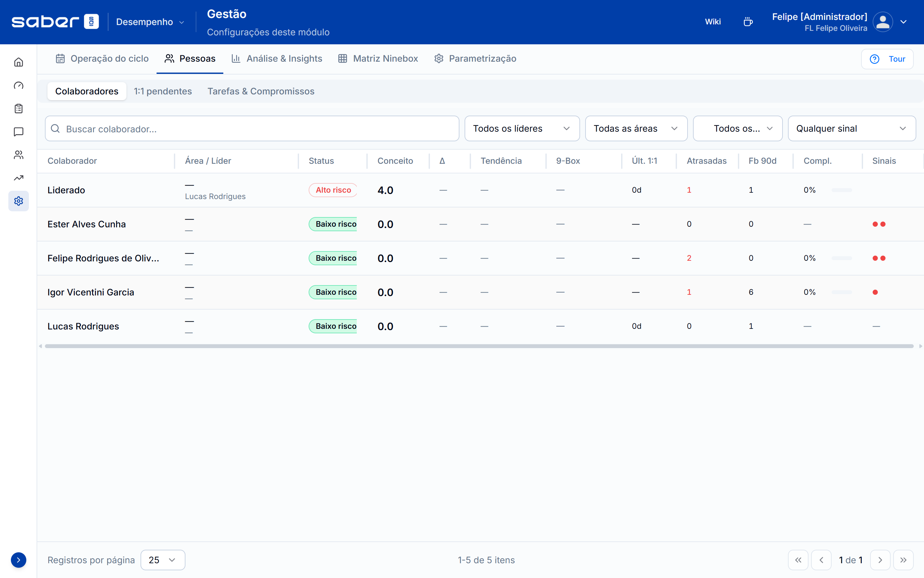Expand the sidebar with arrow button
This screenshot has height=578, width=924.
click(18, 560)
